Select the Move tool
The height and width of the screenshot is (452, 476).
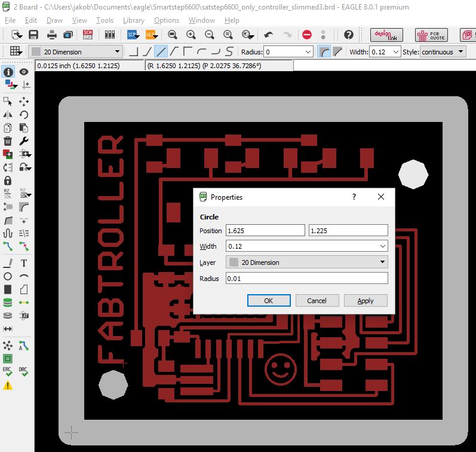click(x=24, y=101)
